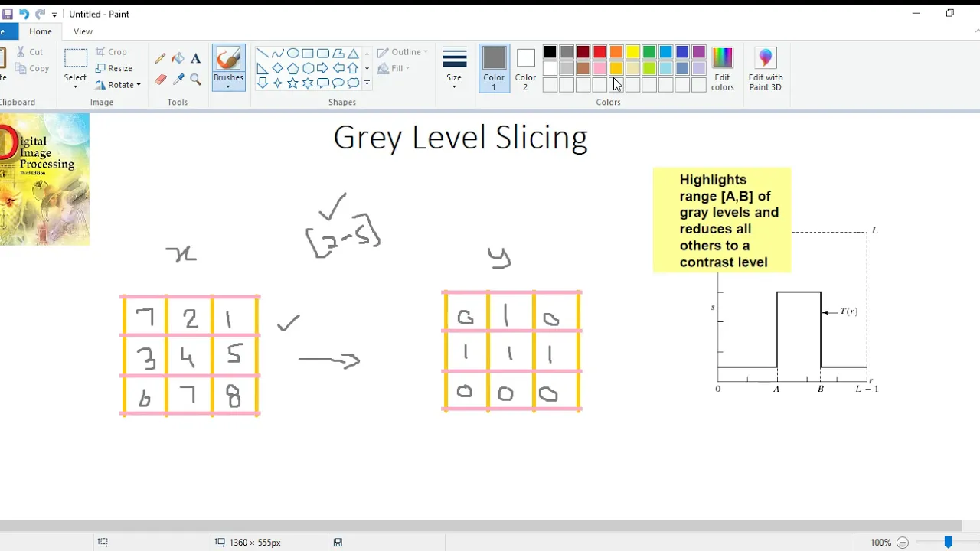Open the Size line thickness dropdown
Viewport: 980px width, 551px height.
coord(454,69)
